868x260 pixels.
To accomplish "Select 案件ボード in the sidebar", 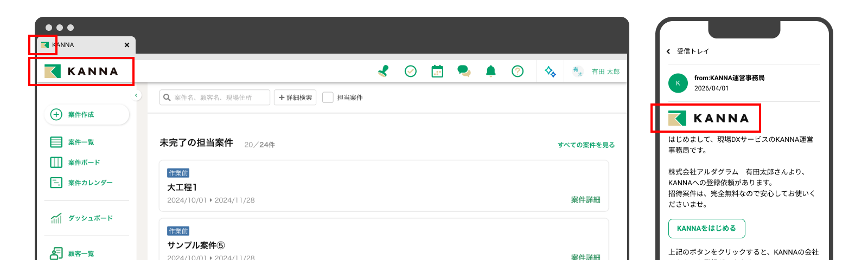I will (84, 162).
